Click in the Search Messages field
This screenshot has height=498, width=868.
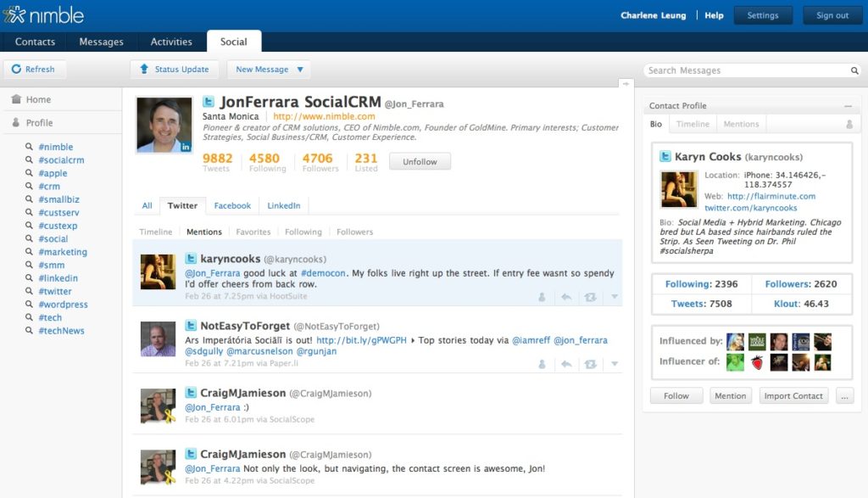(746, 71)
